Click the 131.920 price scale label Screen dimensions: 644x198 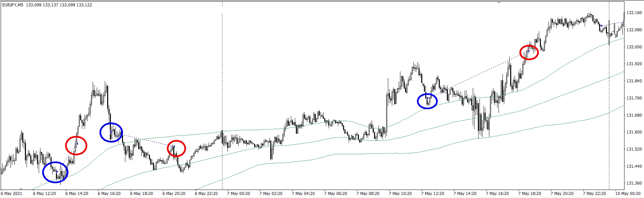point(634,64)
